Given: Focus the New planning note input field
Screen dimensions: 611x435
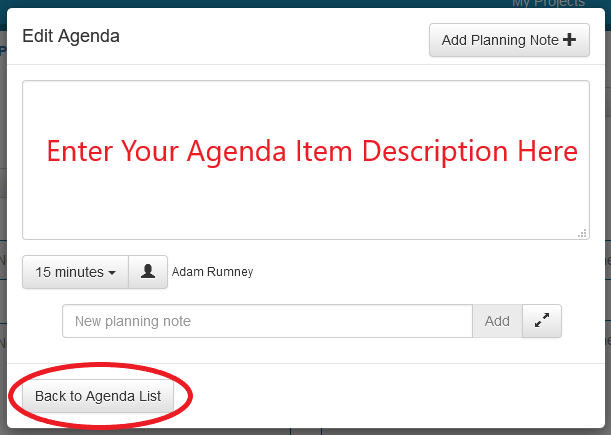Looking at the screenshot, I should click(267, 321).
